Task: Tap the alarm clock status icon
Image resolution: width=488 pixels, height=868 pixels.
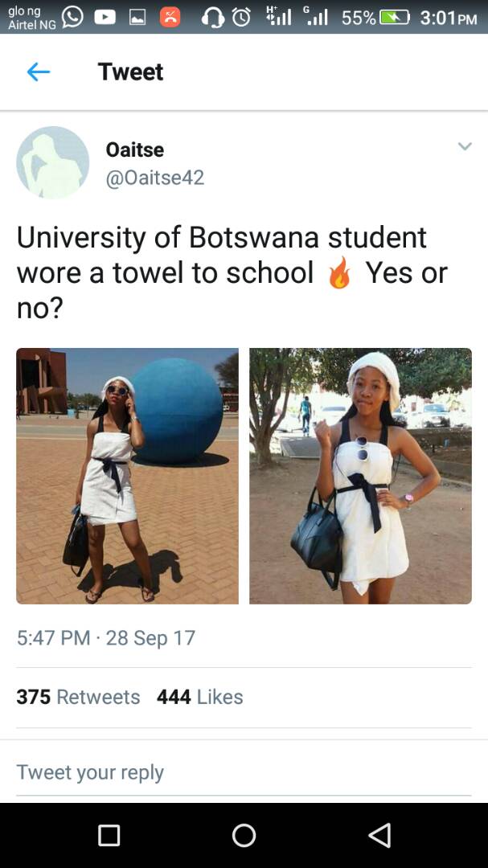Action: click(x=241, y=18)
